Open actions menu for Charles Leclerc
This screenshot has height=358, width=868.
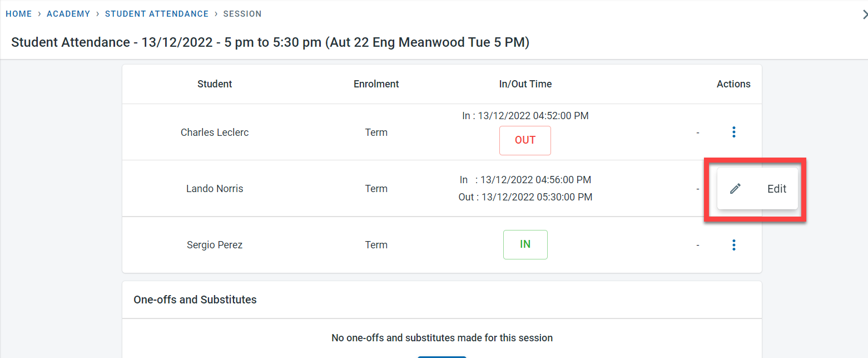(734, 133)
